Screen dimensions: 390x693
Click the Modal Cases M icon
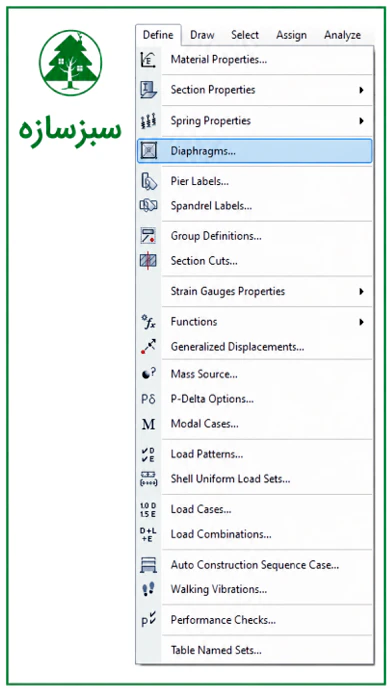click(x=148, y=424)
